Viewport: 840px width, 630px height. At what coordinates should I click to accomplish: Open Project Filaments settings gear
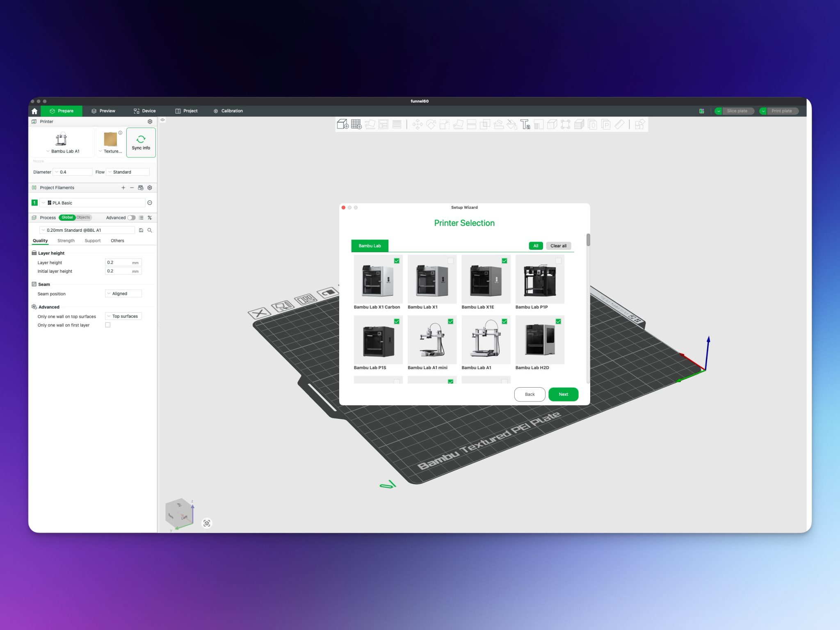(x=149, y=187)
